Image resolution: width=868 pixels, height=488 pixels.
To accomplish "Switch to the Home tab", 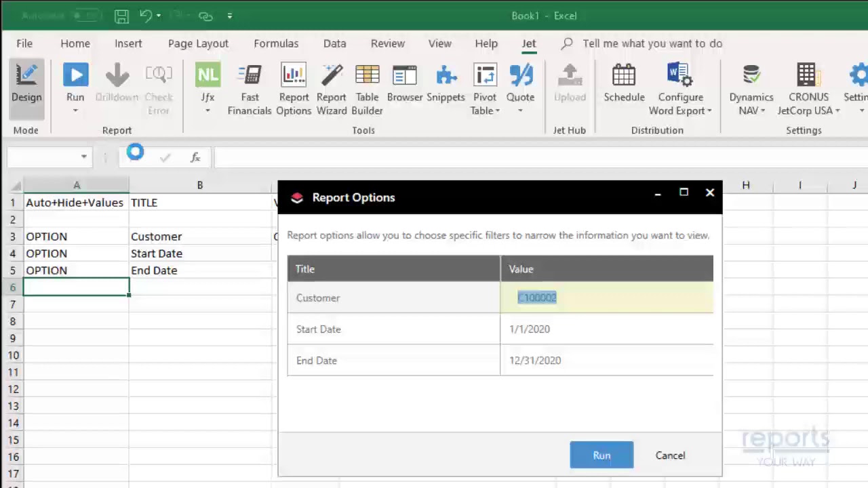I will (75, 43).
